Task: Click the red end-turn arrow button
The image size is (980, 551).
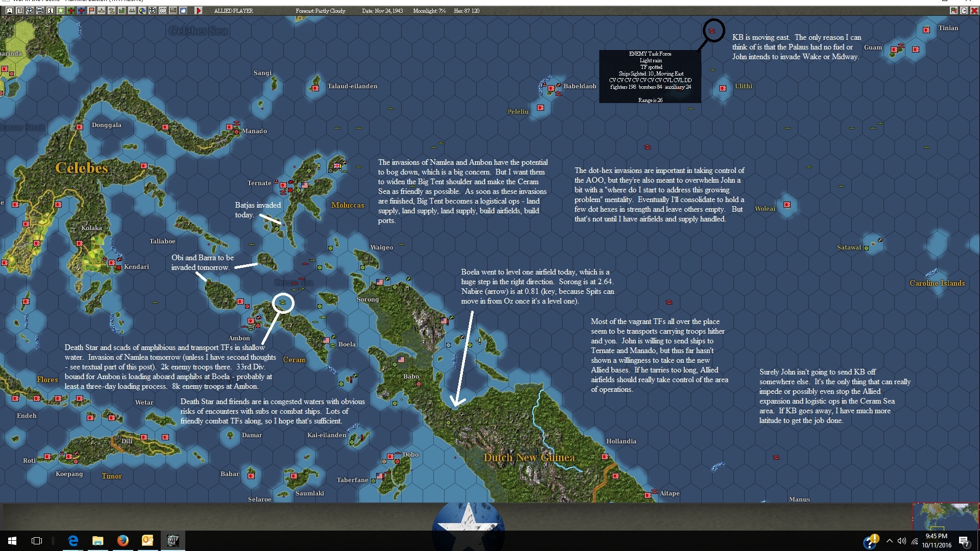Action: click(199, 10)
